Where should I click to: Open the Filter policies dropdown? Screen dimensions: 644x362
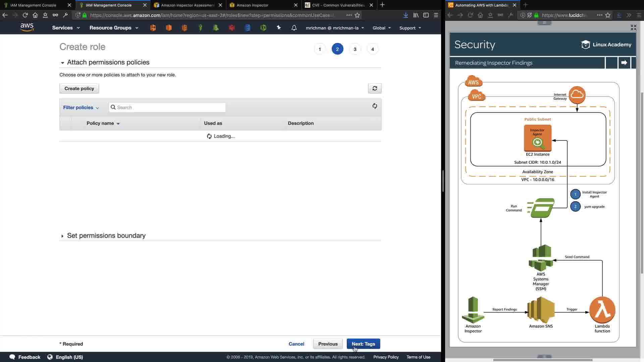[x=81, y=108]
